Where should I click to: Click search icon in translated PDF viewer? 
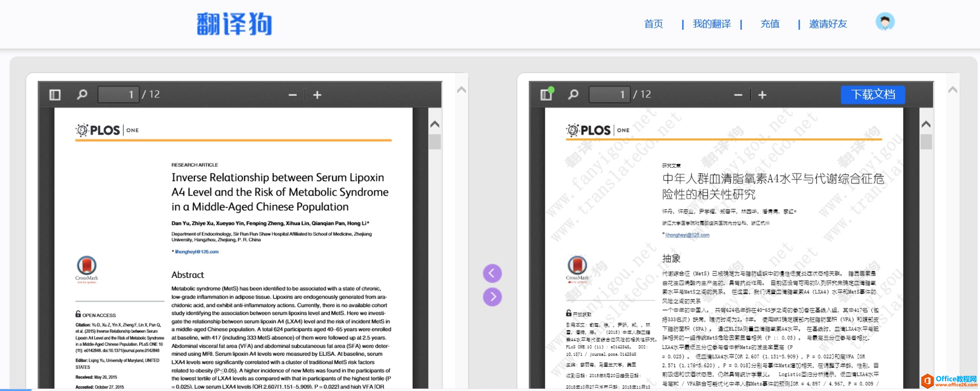[573, 95]
